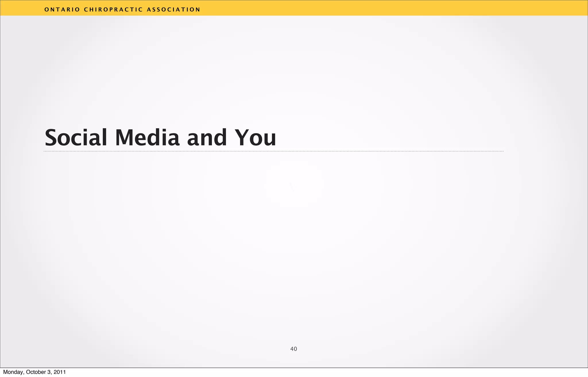Click the right end of the dotted divider

(502, 151)
